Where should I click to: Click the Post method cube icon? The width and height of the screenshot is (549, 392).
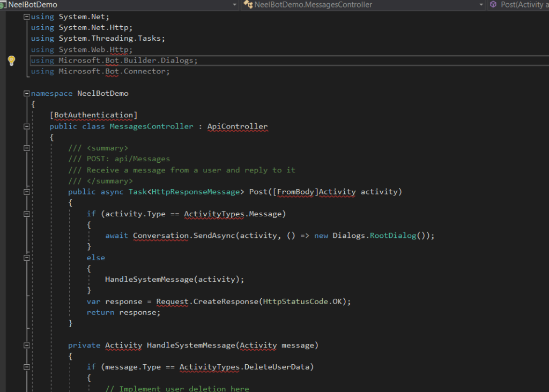pos(493,4)
